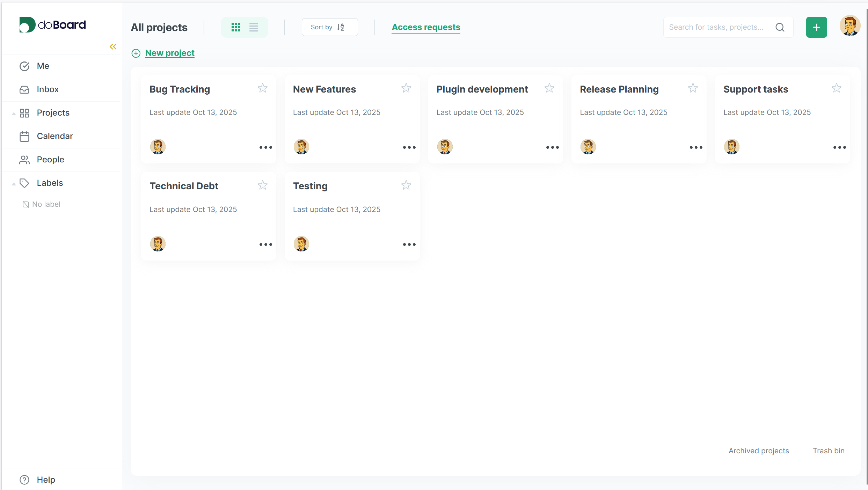Focus the search tasks input field
868x490 pixels.
(716, 27)
